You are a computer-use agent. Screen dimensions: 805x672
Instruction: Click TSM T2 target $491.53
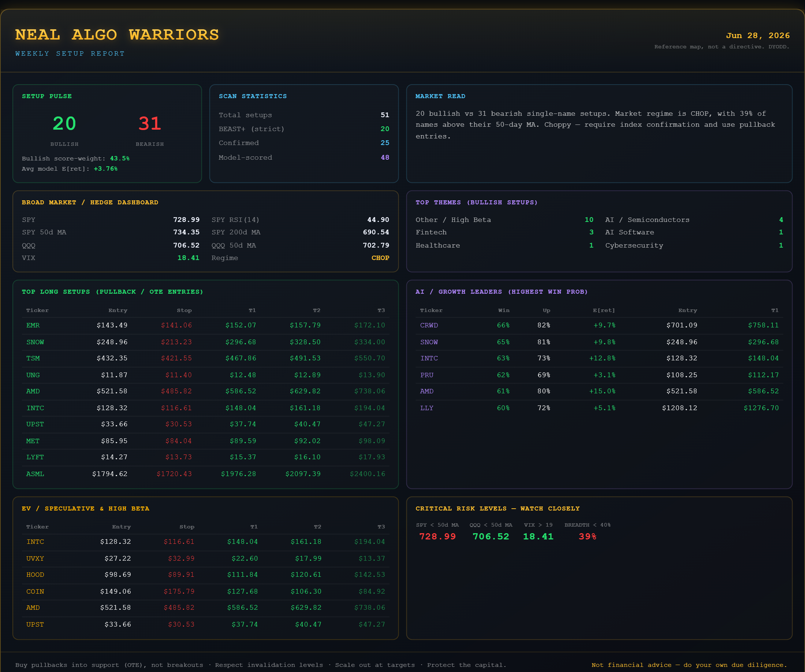point(305,358)
